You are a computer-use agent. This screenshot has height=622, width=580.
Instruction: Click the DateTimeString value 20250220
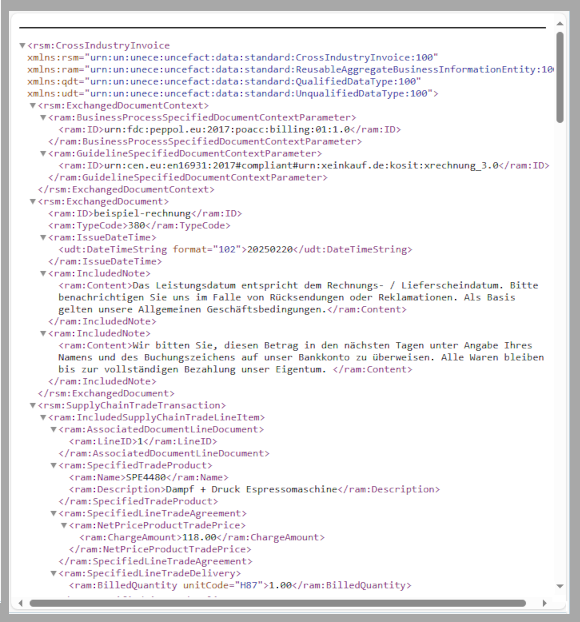coord(270,250)
